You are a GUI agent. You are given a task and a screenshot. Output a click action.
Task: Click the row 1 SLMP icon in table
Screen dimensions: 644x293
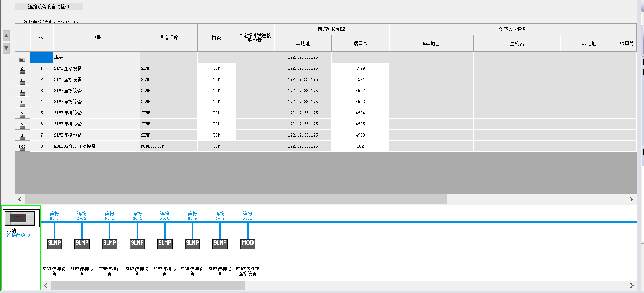click(x=22, y=69)
